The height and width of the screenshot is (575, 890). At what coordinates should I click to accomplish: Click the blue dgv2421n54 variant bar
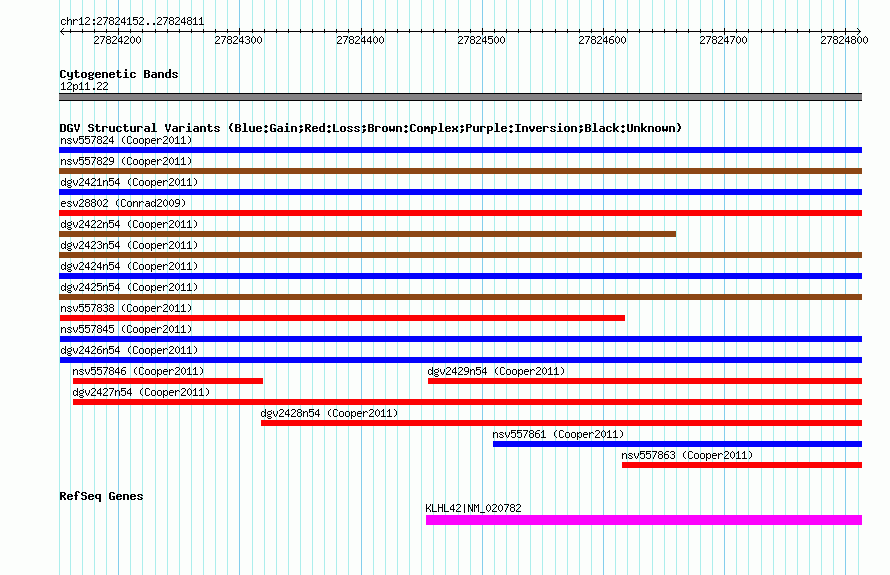460,192
